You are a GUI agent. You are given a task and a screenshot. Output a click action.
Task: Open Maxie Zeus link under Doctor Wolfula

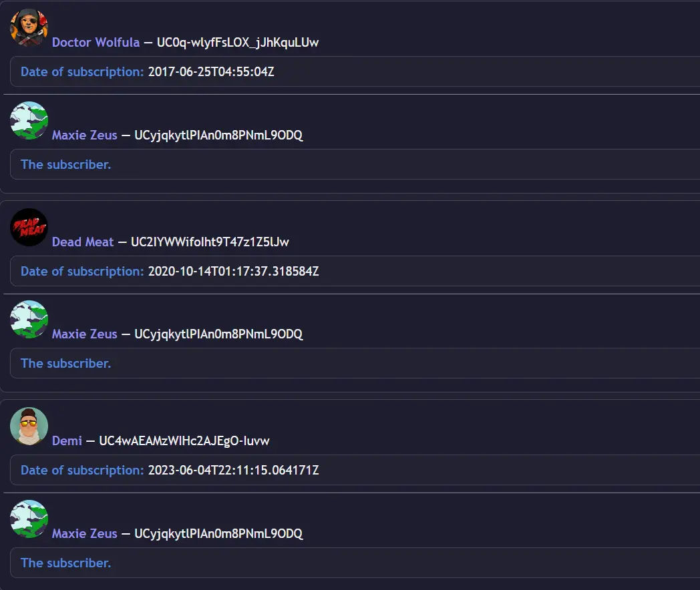pyautogui.click(x=84, y=135)
